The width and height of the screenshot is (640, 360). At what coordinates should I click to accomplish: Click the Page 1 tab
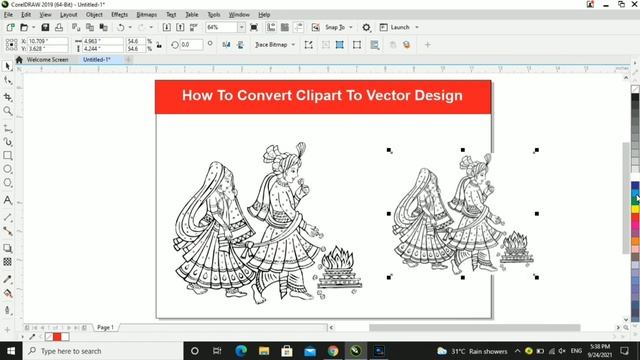pyautogui.click(x=105, y=327)
